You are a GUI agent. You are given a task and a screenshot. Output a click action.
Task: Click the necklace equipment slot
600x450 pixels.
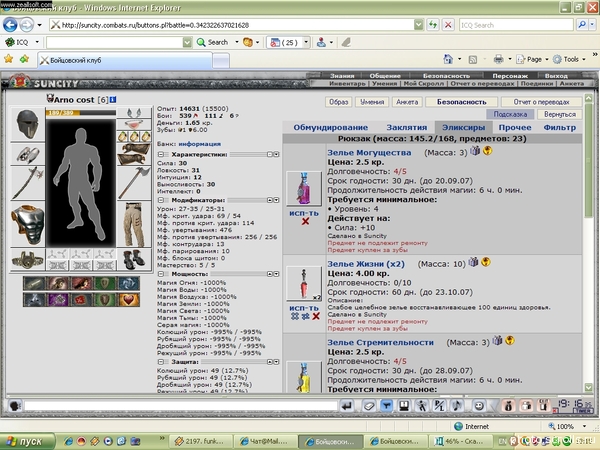(134, 124)
